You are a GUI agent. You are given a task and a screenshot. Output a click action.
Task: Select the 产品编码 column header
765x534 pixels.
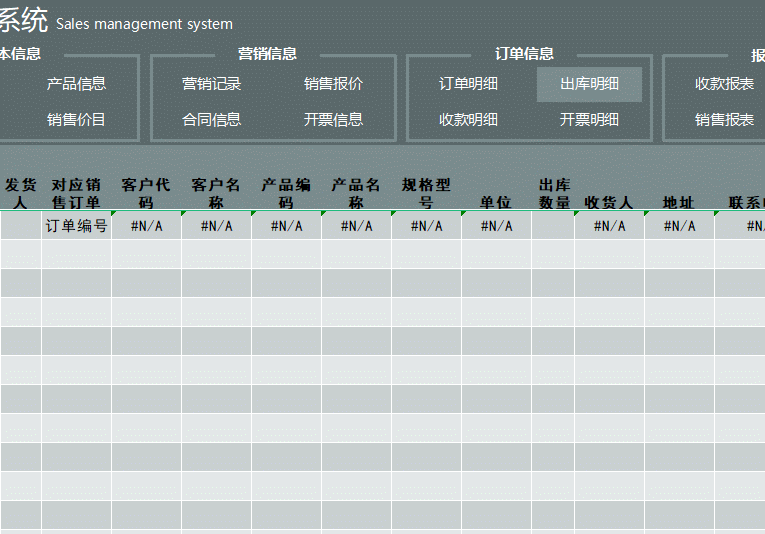coord(286,194)
